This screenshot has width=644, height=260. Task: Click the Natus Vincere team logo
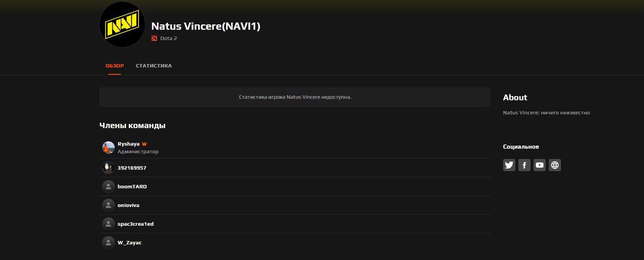122,25
